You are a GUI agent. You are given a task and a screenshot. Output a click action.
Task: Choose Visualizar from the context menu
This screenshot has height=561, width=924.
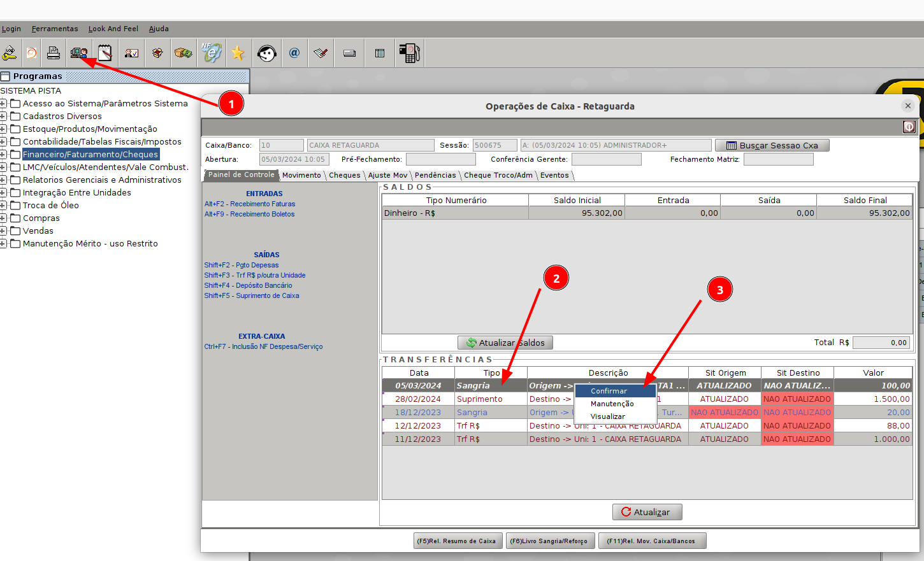pyautogui.click(x=607, y=416)
